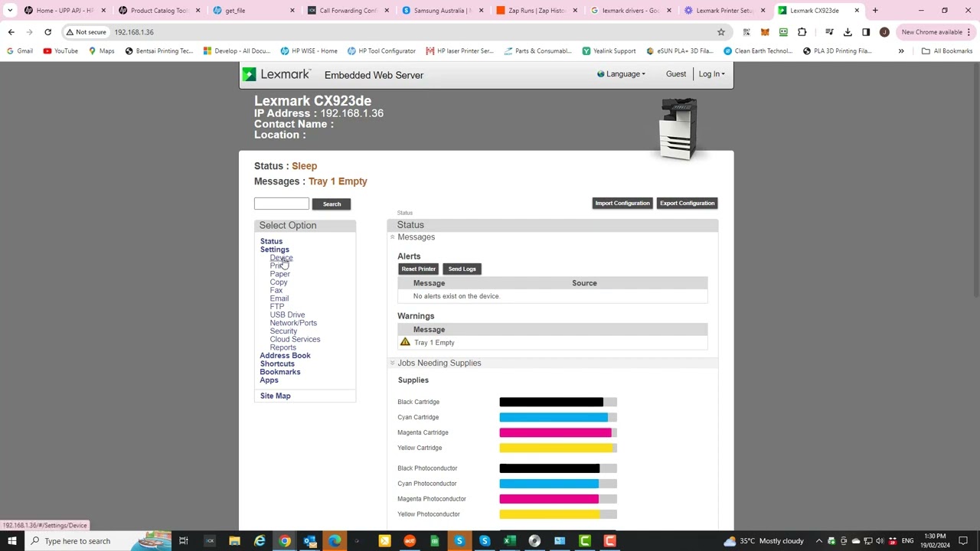Collapse the Messages section

pyautogui.click(x=393, y=237)
